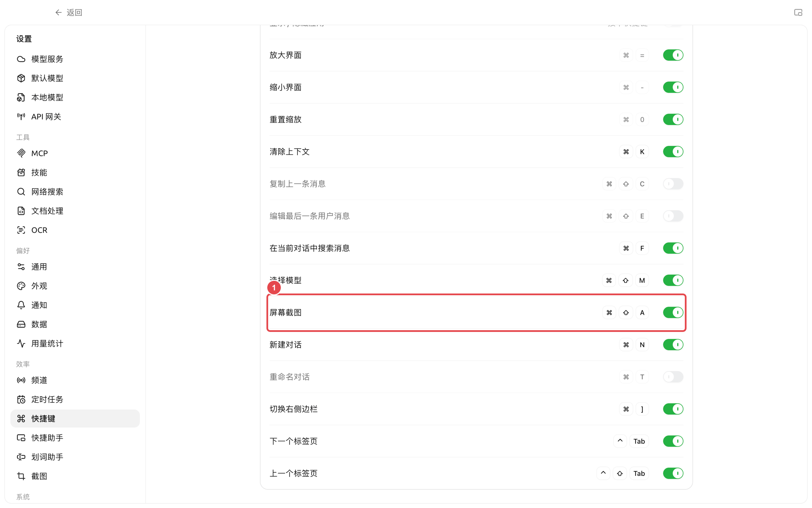The width and height of the screenshot is (812, 508).
Task: Edit the 新建对话 shortcut key N
Action: point(642,345)
